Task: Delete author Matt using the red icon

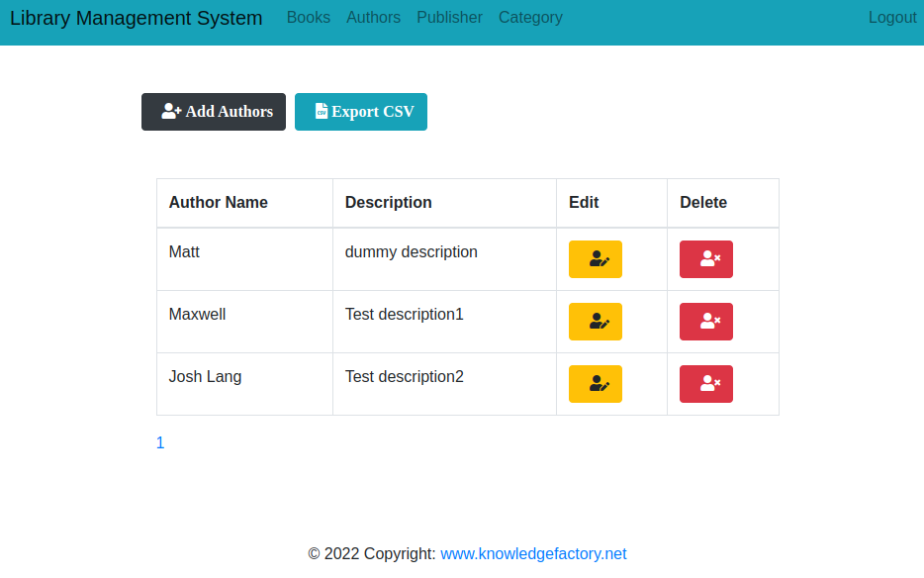Action: [706, 259]
